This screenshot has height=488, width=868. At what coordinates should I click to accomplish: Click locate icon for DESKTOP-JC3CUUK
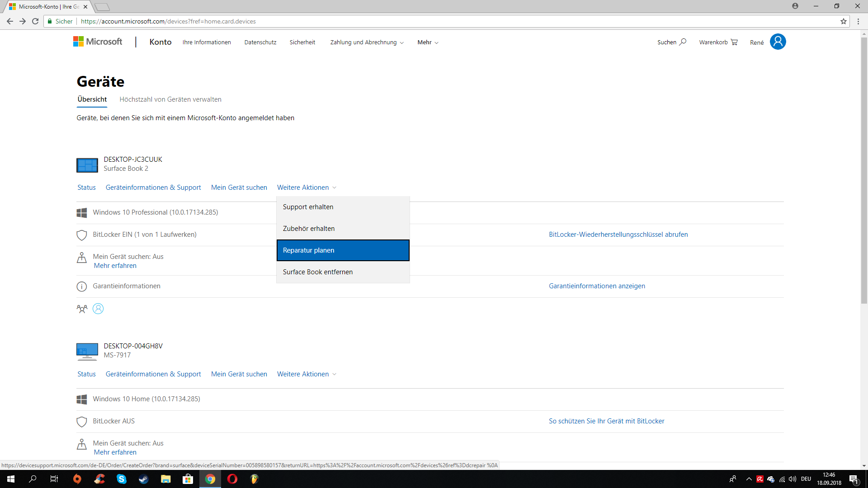click(x=82, y=258)
